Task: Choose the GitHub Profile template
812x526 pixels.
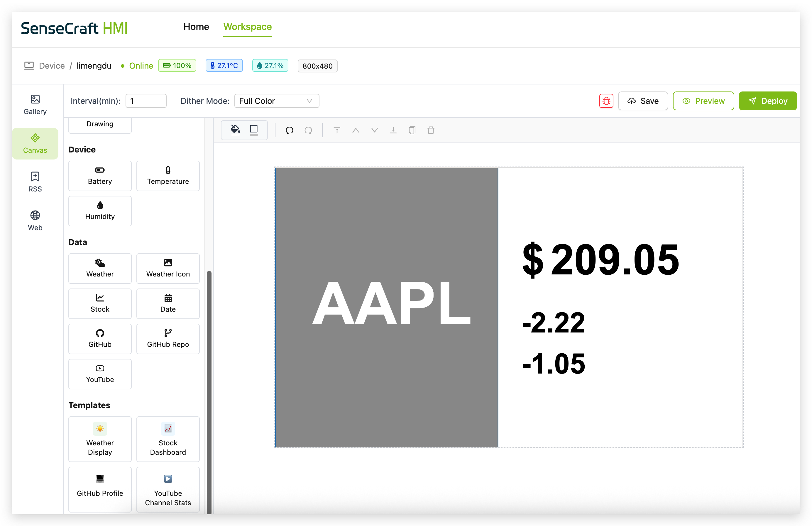Action: [x=100, y=490]
